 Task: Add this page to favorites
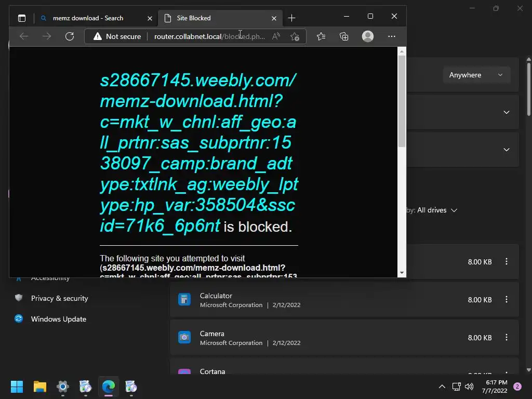(x=295, y=36)
